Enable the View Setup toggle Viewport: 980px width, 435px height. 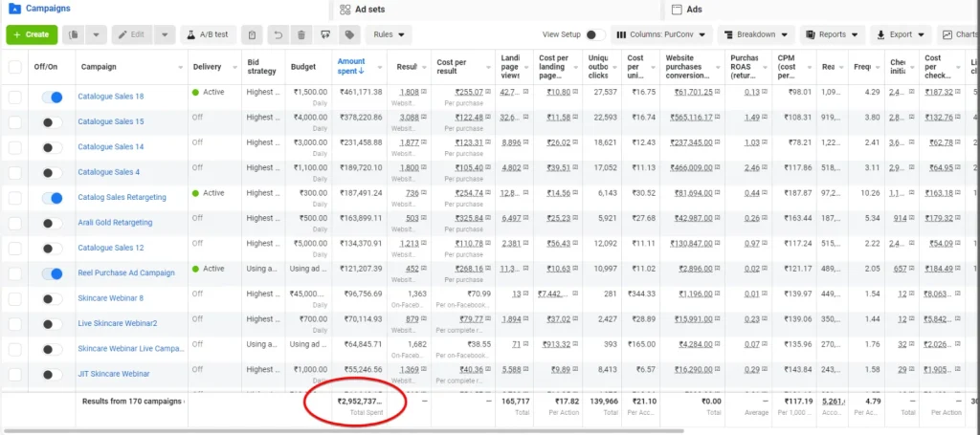(x=595, y=34)
